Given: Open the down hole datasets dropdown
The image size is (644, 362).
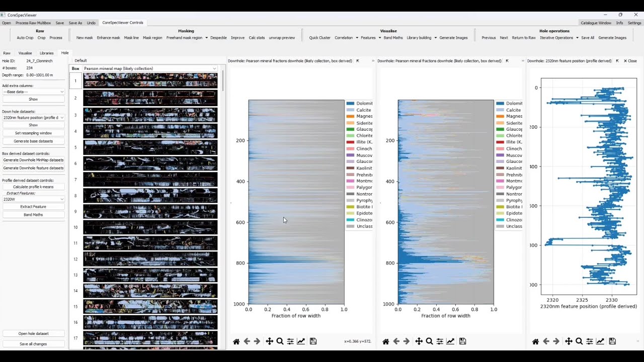Looking at the screenshot, I should coord(33,118).
